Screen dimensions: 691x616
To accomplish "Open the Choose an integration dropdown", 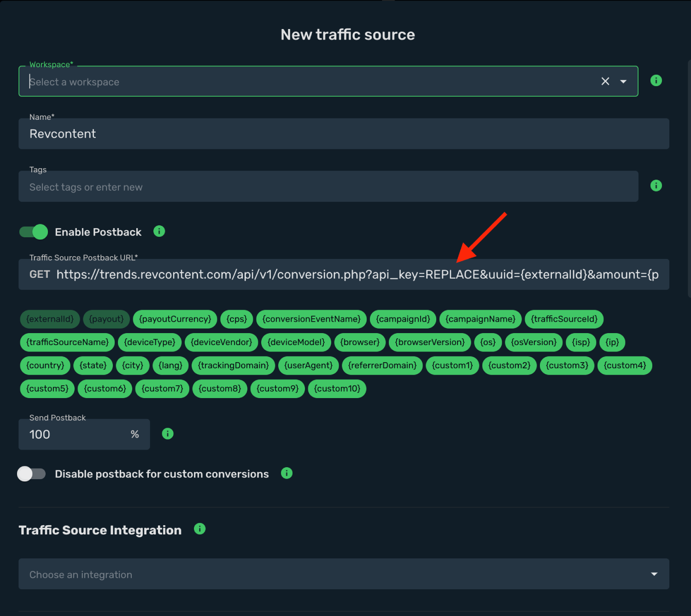I will pos(344,574).
